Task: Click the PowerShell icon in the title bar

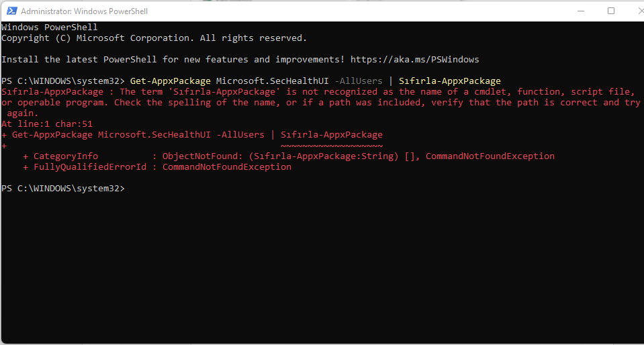Action: click(x=12, y=11)
